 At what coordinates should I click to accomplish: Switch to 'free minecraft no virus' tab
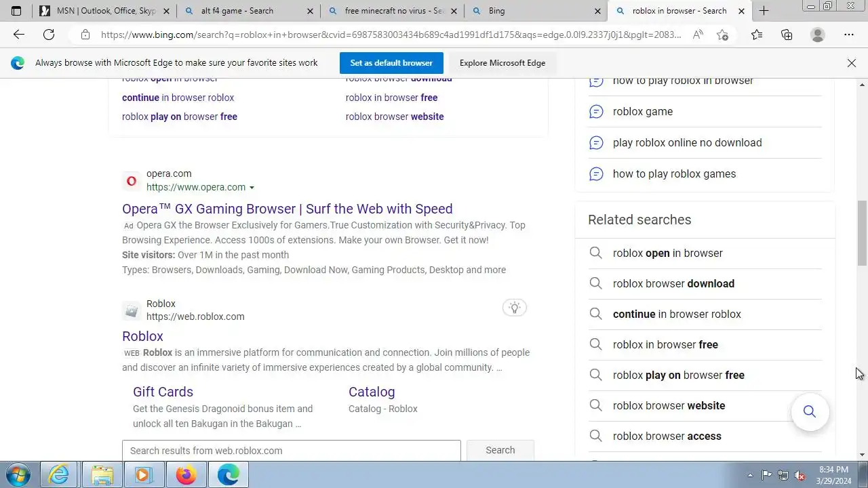(393, 11)
